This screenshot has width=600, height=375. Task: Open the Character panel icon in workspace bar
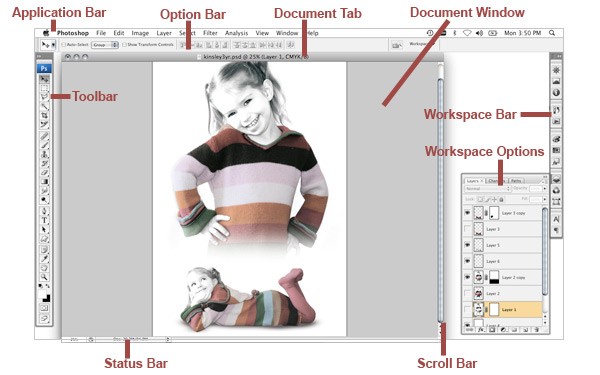click(x=556, y=219)
